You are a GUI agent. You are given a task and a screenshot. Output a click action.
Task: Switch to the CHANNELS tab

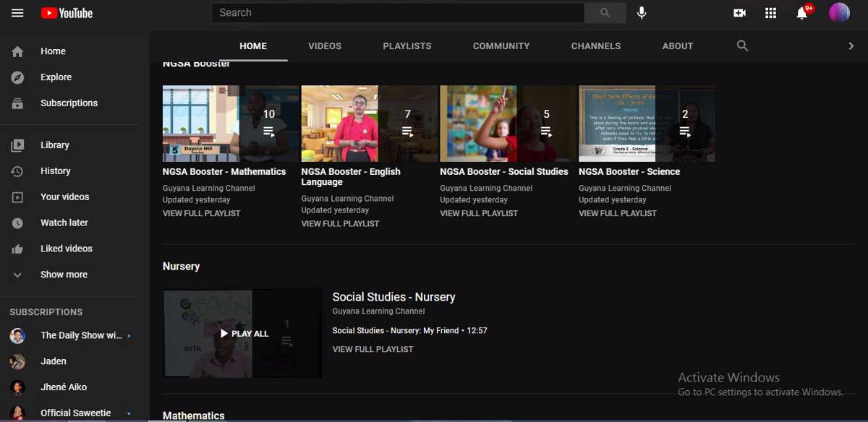[596, 46]
